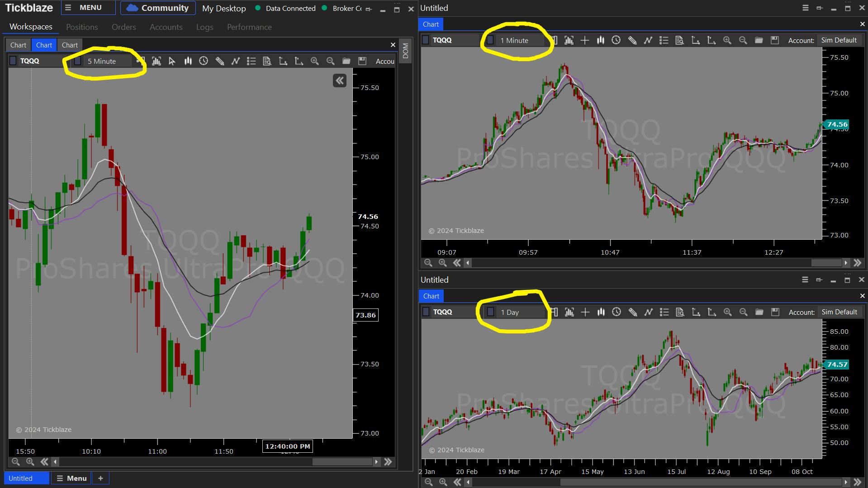Open the clock settings icon on 1 Day chart

point(617,312)
